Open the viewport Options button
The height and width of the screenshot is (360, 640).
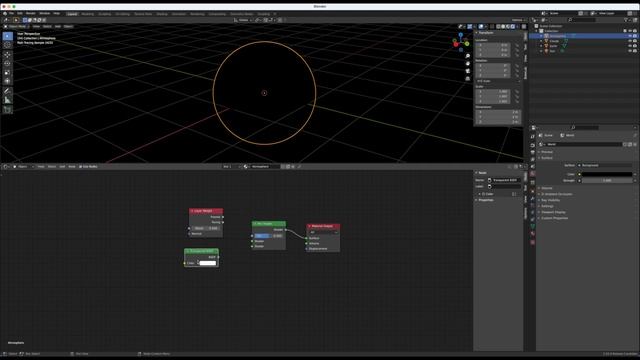pos(518,20)
